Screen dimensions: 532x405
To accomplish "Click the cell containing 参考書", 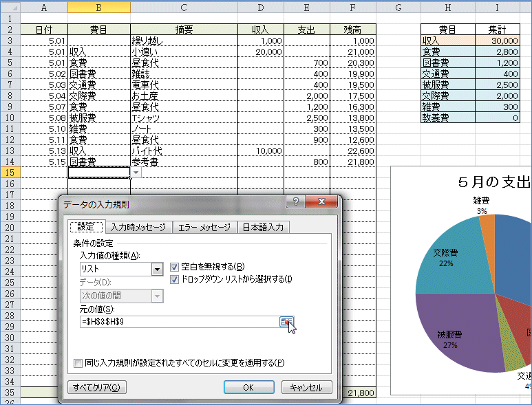I will pos(184,162).
